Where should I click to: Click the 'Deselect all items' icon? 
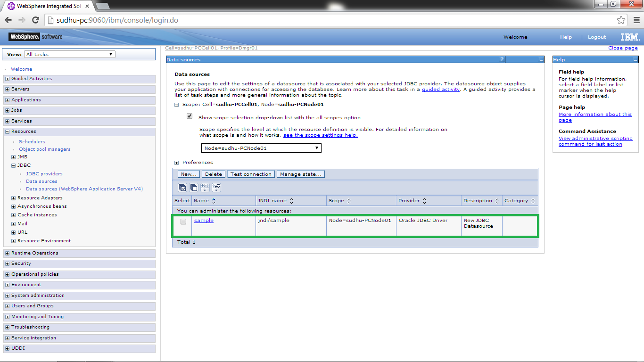(194, 187)
